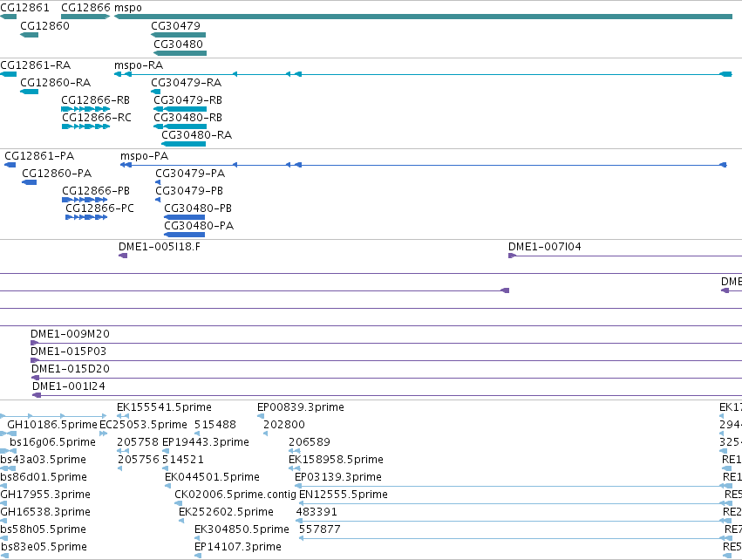The height and width of the screenshot is (560, 742).
Task: Select the CG12860 gene label
Action: (45, 25)
